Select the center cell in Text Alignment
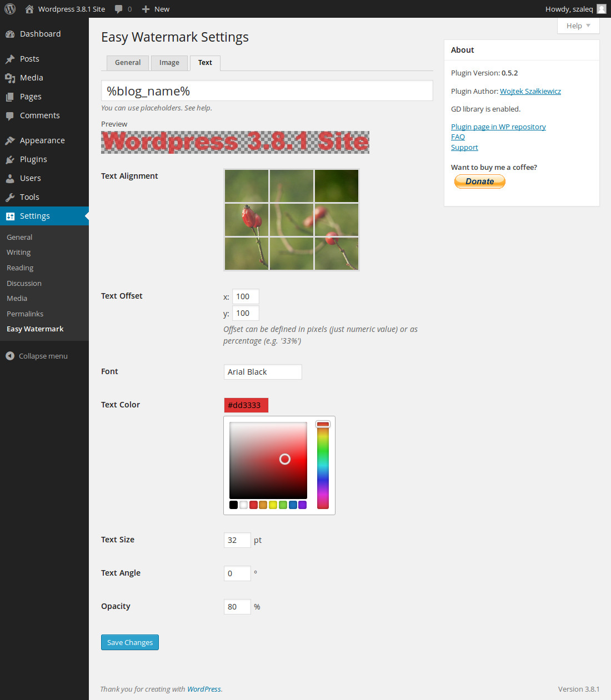This screenshot has width=611, height=700. click(x=291, y=220)
